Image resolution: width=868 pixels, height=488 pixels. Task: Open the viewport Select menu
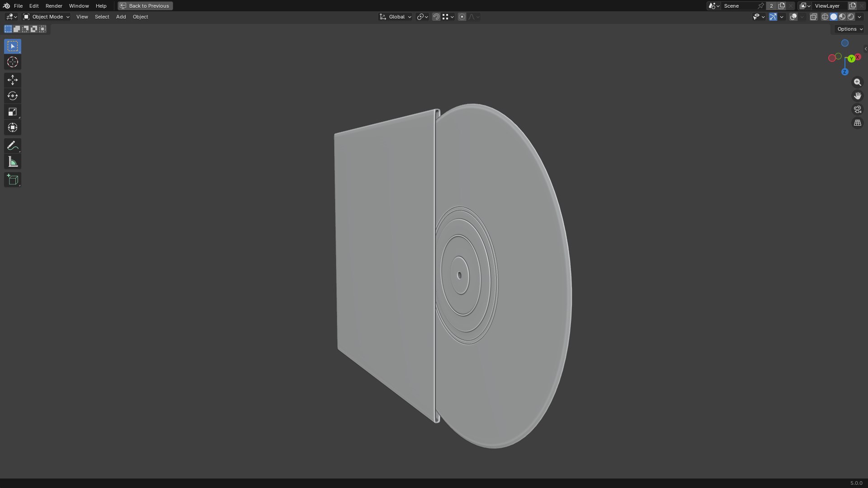coord(102,17)
